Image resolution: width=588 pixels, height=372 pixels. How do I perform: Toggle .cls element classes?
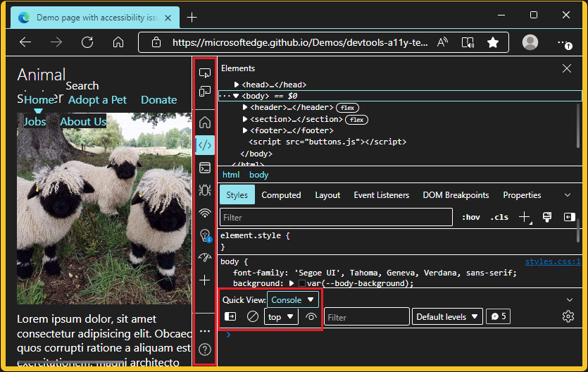[499, 217]
